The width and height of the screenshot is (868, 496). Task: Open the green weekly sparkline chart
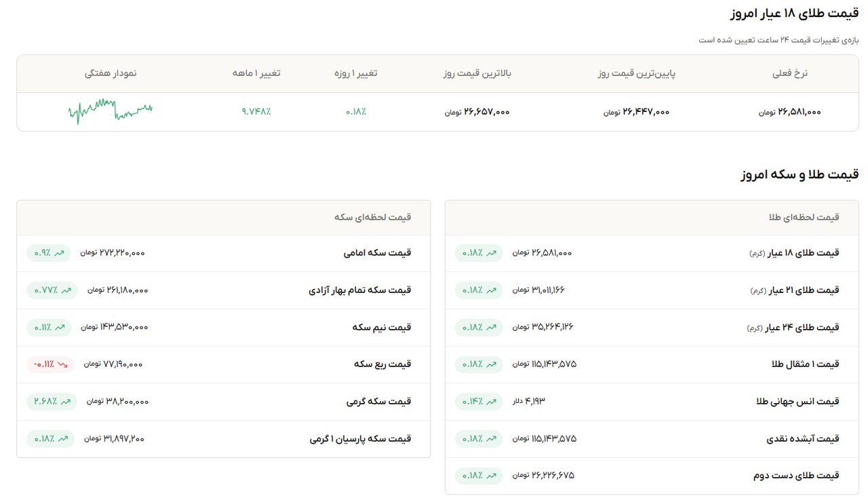click(111, 111)
